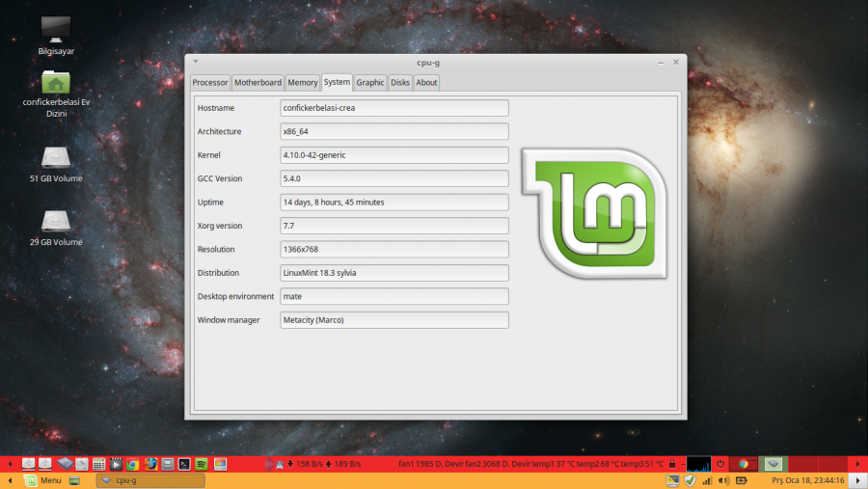Image resolution: width=868 pixels, height=489 pixels.
Task: Minimize the cpu-g window
Action: click(x=661, y=63)
